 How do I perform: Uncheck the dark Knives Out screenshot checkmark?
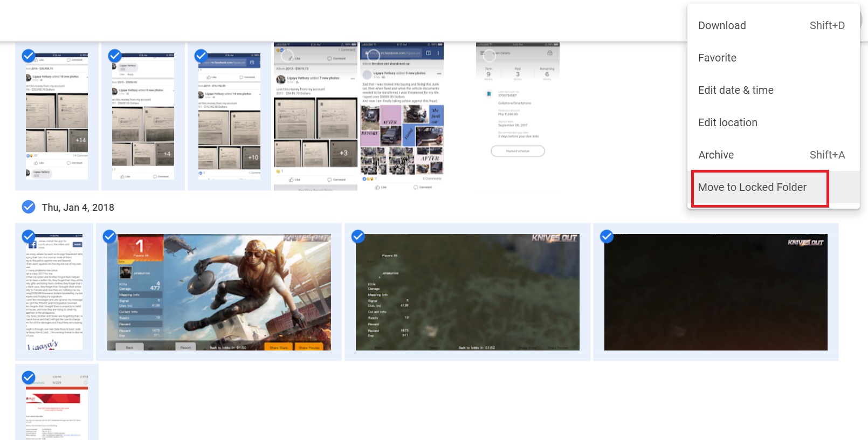coord(607,236)
